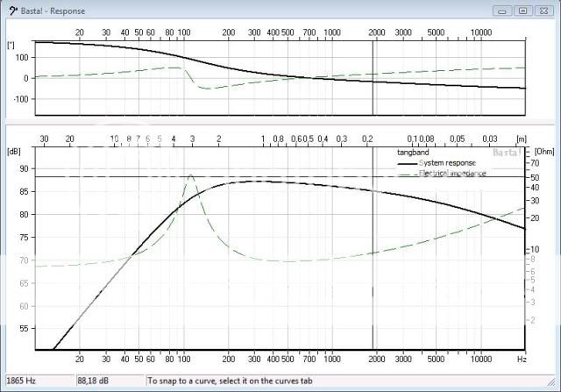The height and width of the screenshot is (392, 561).
Task: Click the window resize grip in corner
Action: 554,385
